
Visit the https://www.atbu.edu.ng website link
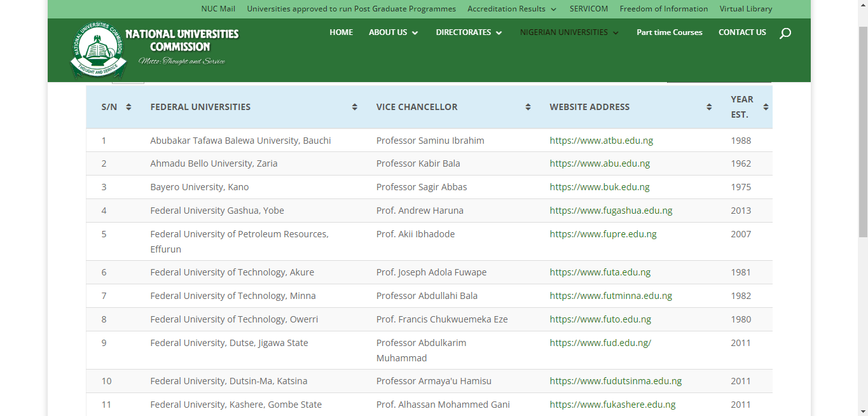601,141
